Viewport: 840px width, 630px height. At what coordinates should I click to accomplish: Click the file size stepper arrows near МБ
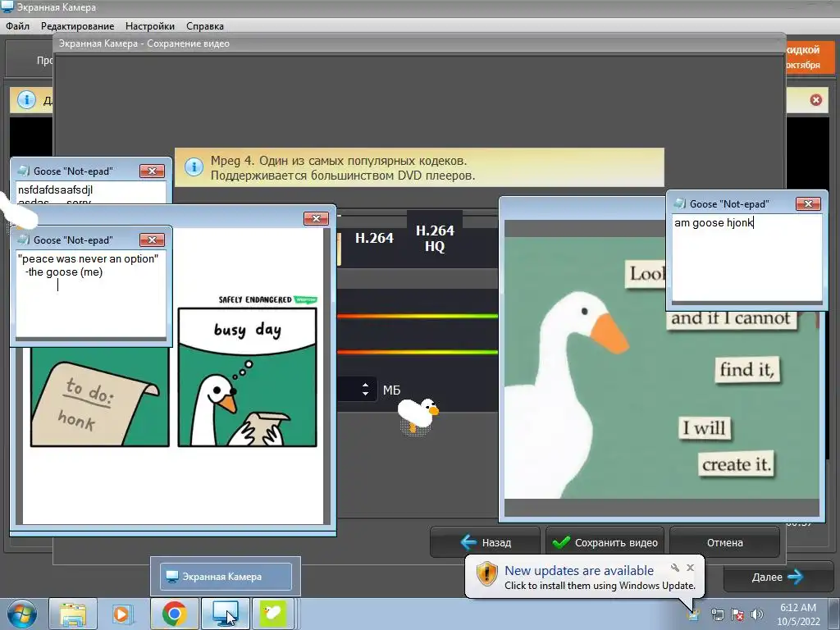coord(365,390)
